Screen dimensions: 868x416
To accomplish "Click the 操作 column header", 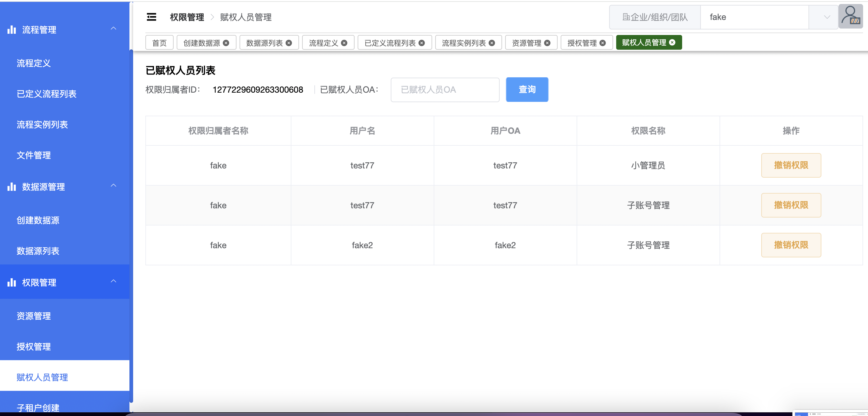I will [791, 131].
